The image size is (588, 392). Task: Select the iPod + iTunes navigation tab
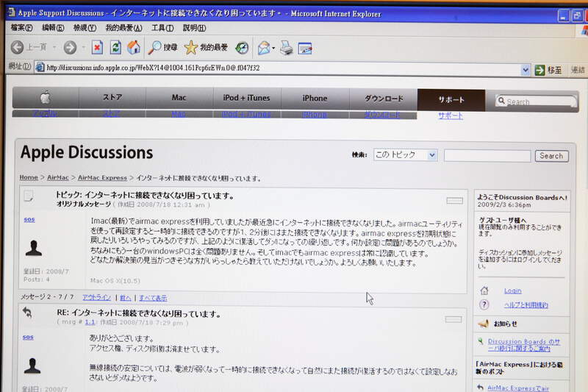(x=246, y=99)
